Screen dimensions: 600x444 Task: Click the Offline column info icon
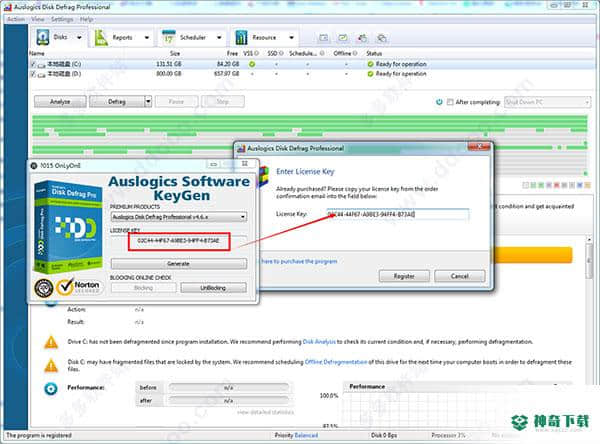tap(355, 53)
